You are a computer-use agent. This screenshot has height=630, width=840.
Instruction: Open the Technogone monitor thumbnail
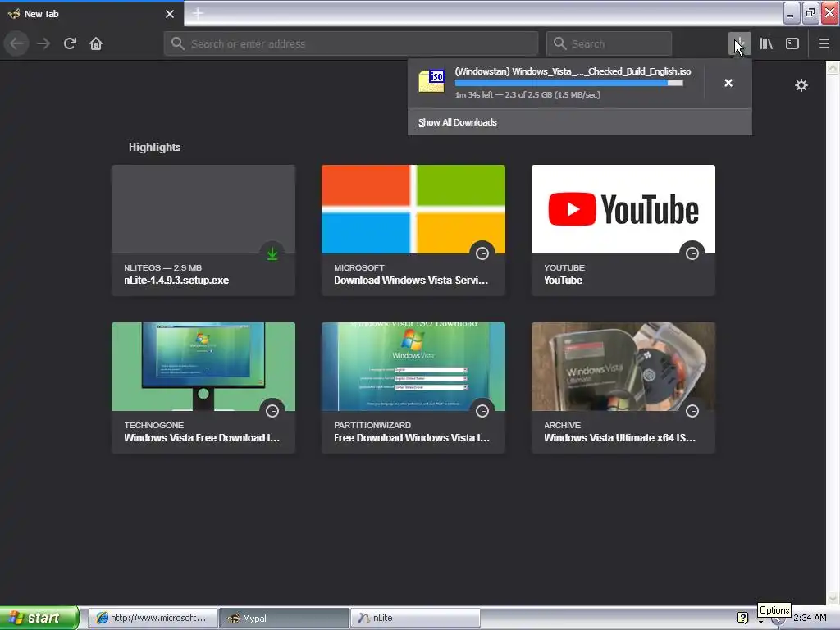point(203,367)
